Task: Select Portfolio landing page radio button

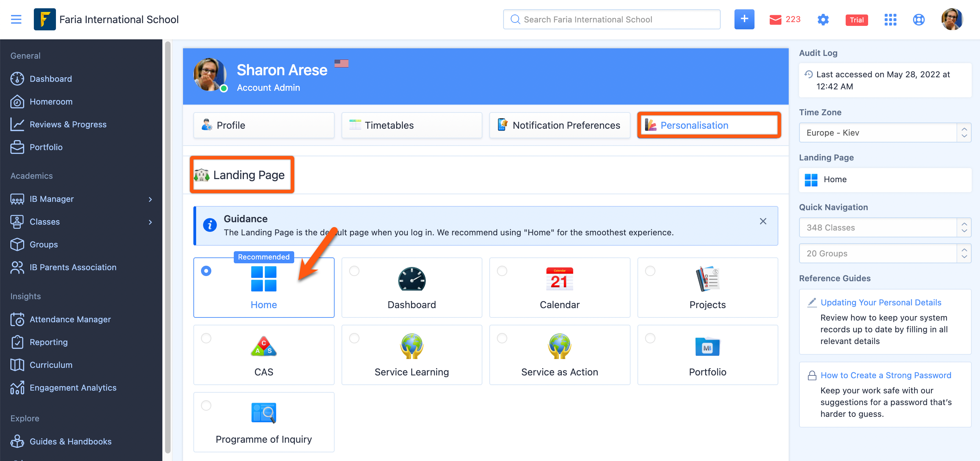Action: pos(650,338)
